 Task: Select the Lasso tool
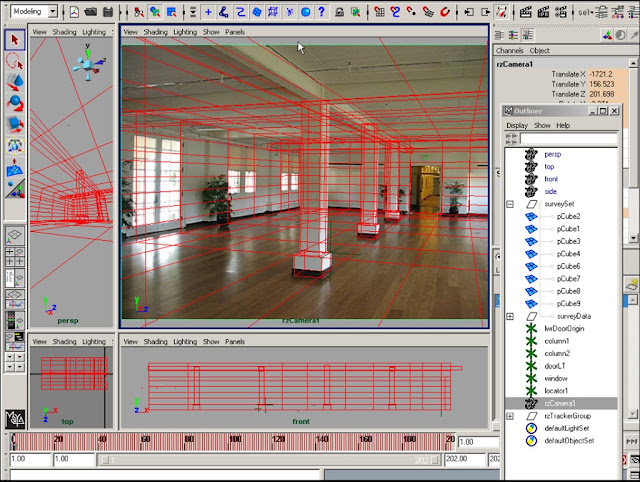pos(15,61)
